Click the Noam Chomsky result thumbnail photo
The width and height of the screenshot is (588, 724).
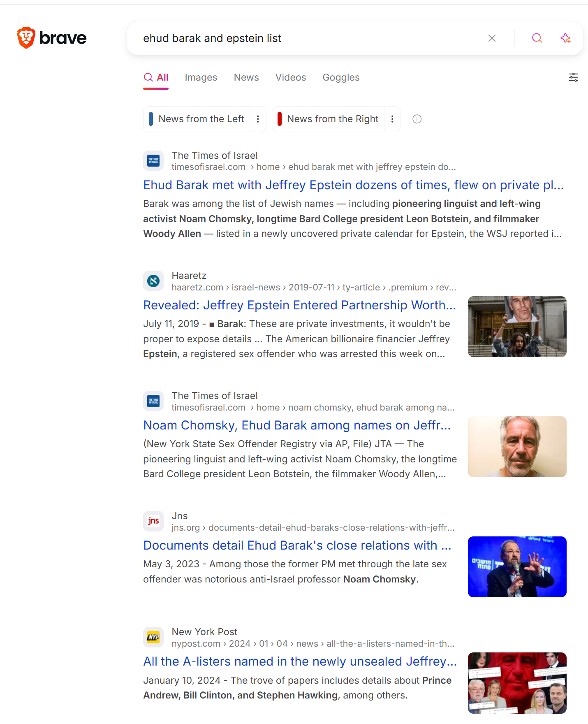click(x=517, y=447)
